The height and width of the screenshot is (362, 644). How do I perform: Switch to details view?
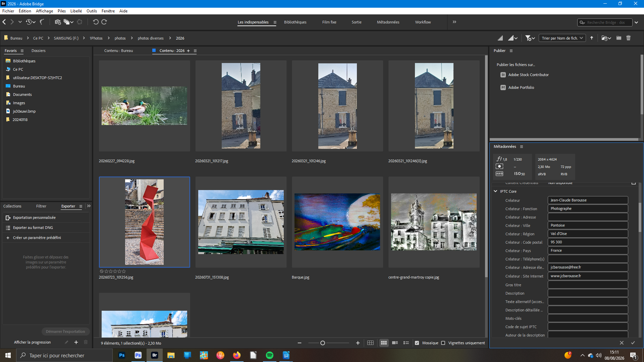(395, 343)
